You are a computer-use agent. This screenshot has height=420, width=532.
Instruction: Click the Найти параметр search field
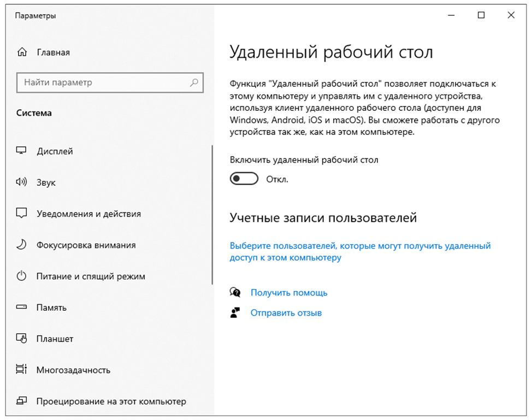point(104,83)
